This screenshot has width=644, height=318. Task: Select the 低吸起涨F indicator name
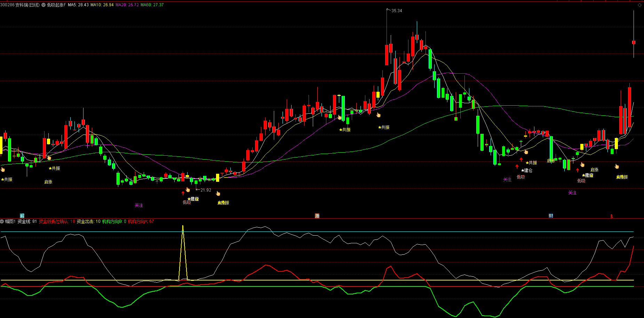click(x=56, y=5)
